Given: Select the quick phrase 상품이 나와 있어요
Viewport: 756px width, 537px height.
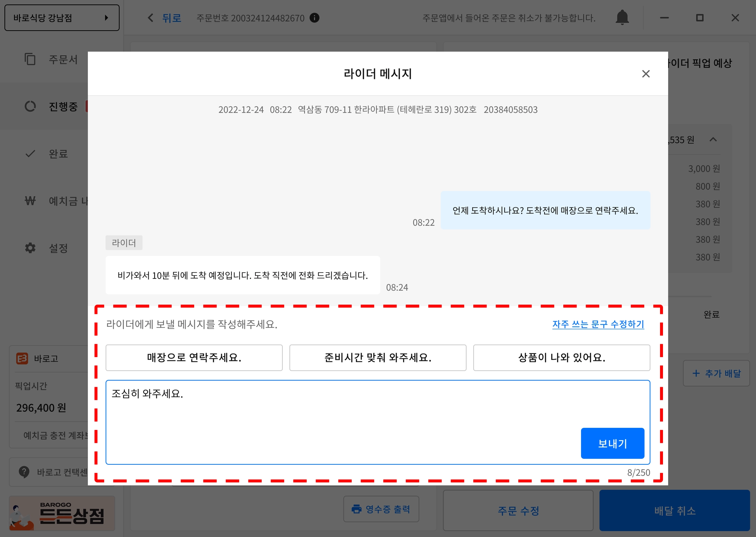Looking at the screenshot, I should 561,357.
